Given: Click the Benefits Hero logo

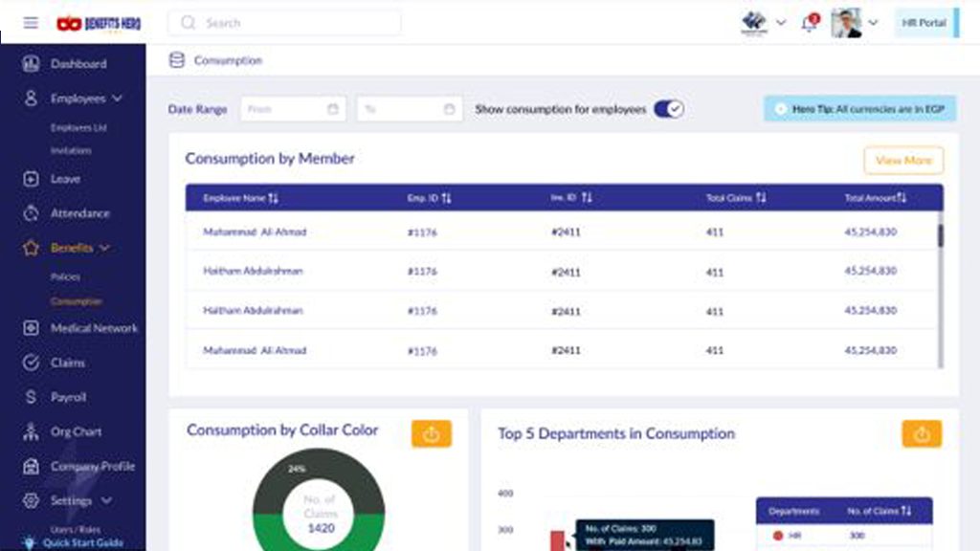Looking at the screenshot, I should pos(99,23).
